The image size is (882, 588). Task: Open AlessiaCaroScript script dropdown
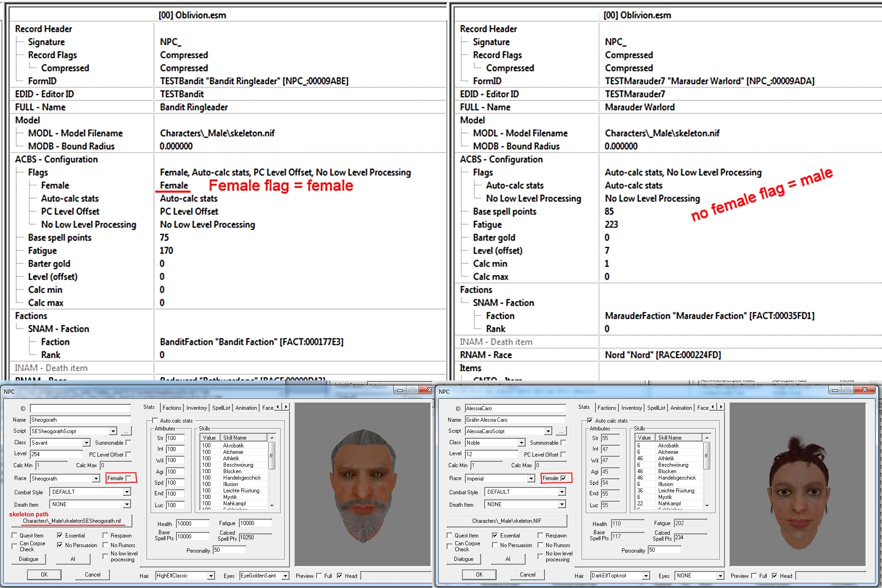pyautogui.click(x=548, y=431)
